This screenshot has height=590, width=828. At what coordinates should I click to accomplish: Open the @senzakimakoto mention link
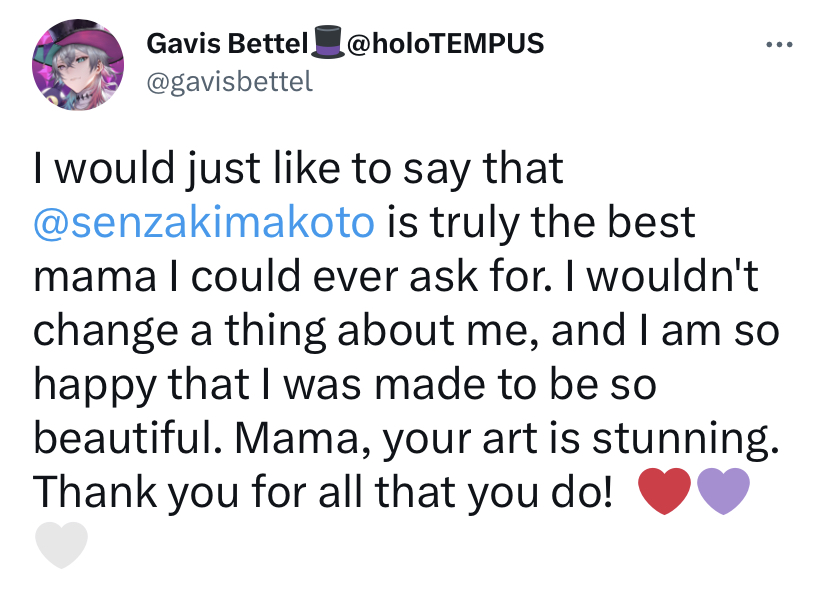(204, 223)
